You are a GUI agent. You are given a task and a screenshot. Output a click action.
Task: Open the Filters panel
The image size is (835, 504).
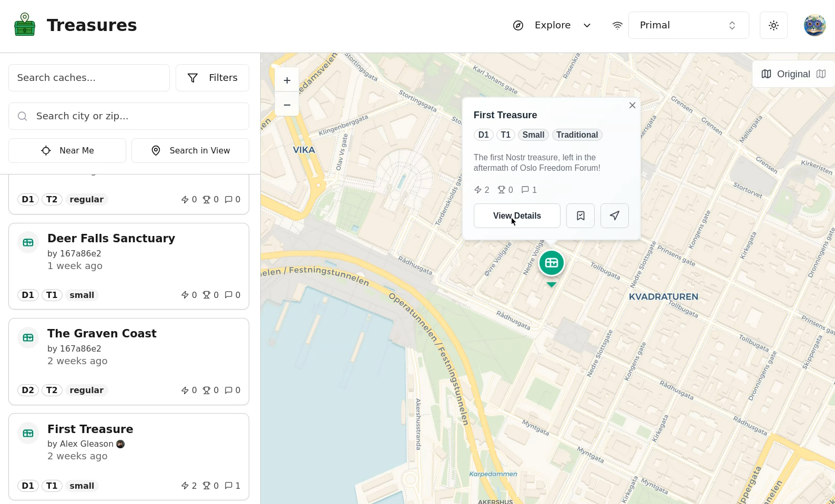click(x=212, y=78)
